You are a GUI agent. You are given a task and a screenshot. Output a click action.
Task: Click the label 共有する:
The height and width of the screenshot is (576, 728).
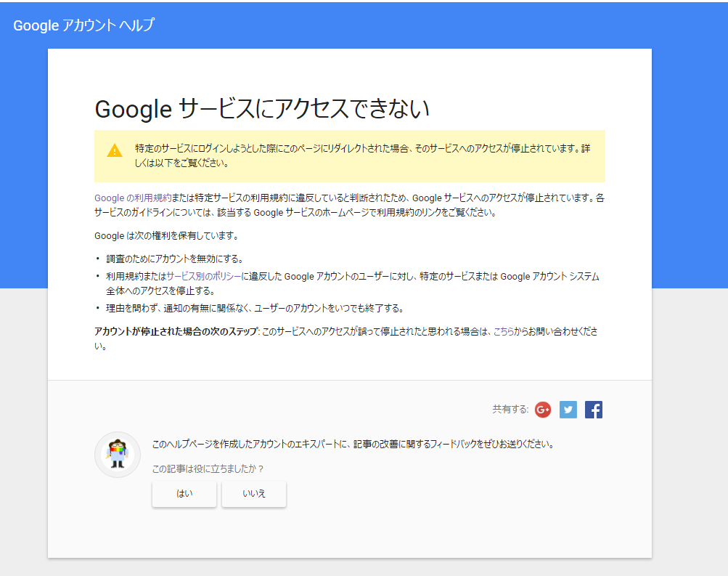click(510, 409)
